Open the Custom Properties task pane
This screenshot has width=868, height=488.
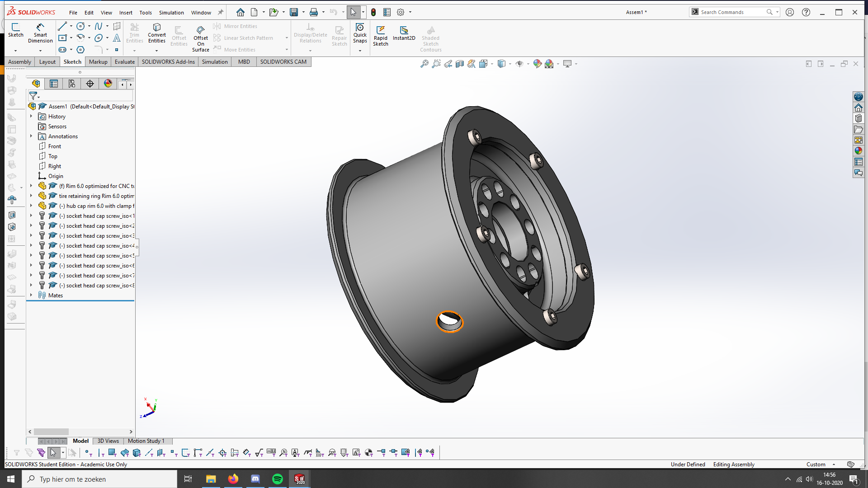[858, 162]
